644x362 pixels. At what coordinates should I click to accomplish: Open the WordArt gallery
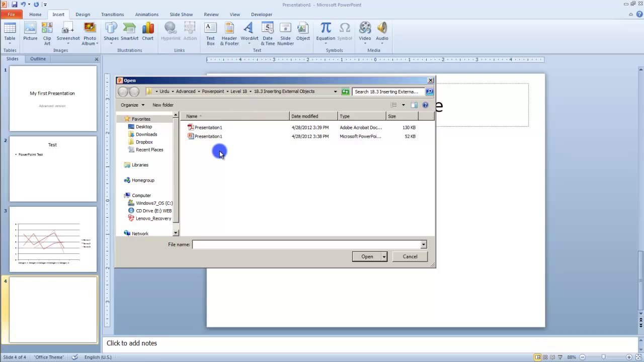[x=249, y=33]
